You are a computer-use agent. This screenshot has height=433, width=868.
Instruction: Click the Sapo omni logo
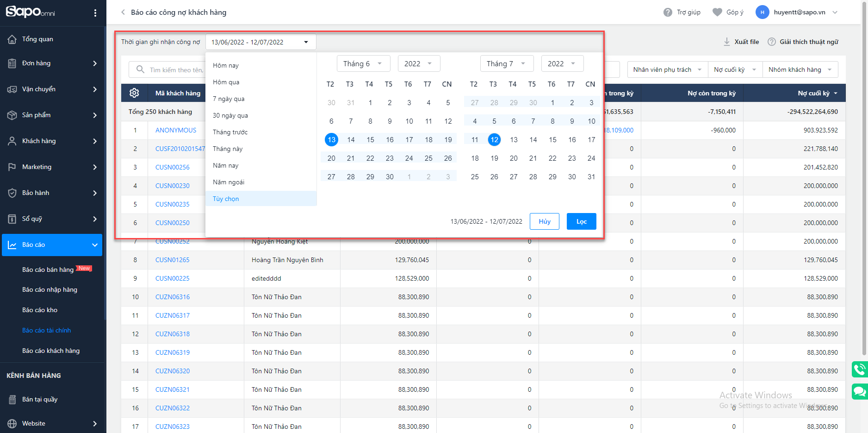(x=31, y=11)
